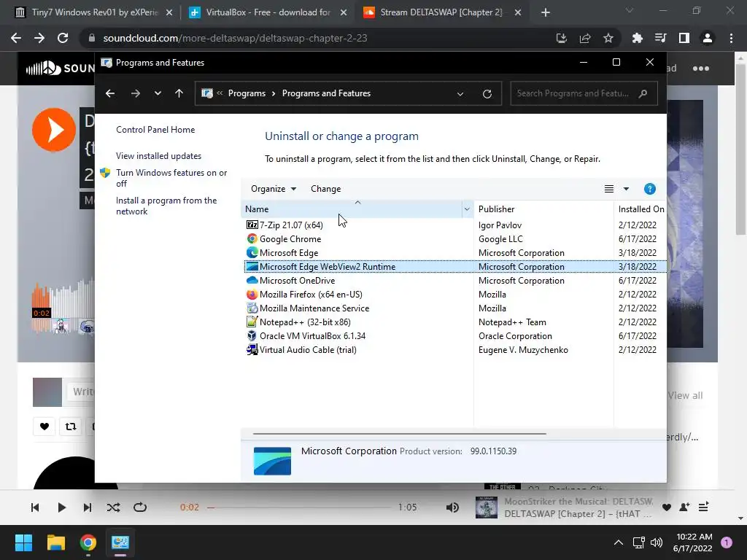The image size is (747, 560).
Task: Open Chrome extensions puzzle icon
Action: (637, 38)
